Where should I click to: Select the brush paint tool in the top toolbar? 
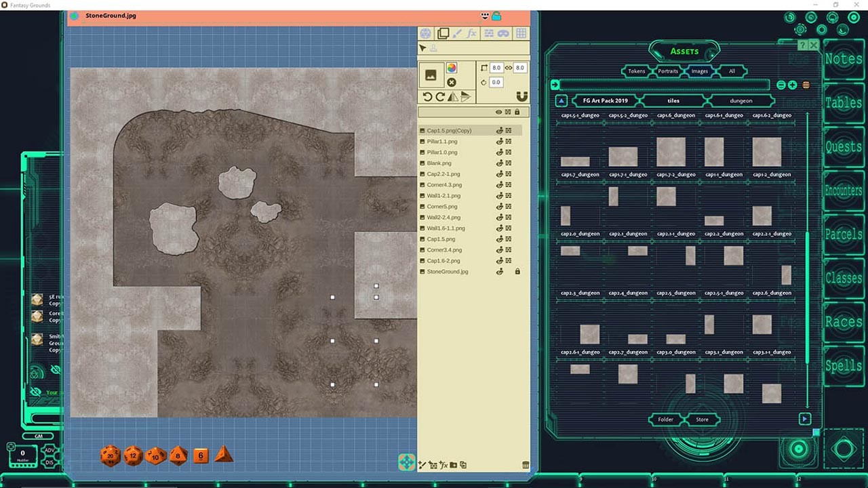[x=458, y=33]
